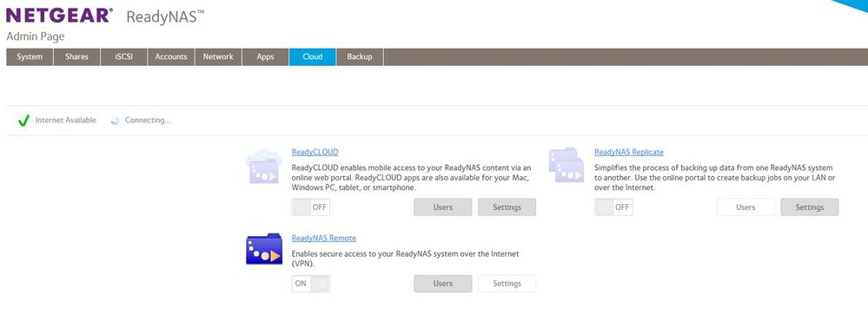
Task: Switch to the Backup tab
Action: (359, 57)
